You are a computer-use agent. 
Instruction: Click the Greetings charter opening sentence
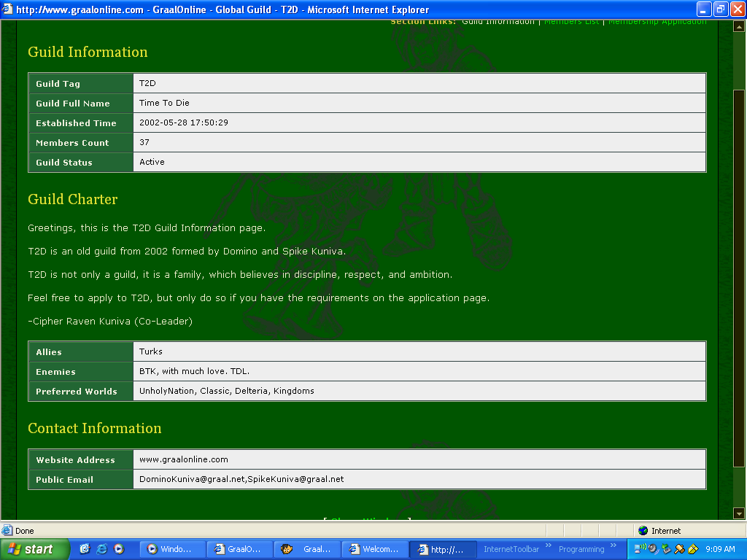(x=147, y=228)
